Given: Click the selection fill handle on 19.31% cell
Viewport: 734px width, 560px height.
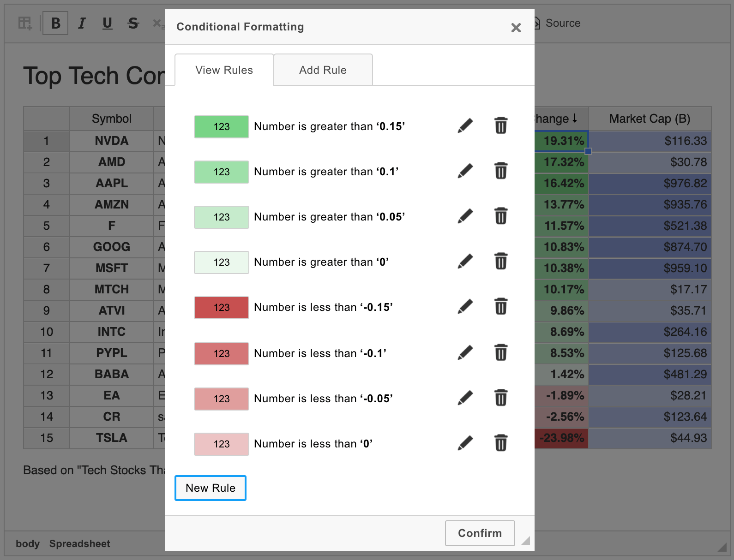Looking at the screenshot, I should coord(588,151).
